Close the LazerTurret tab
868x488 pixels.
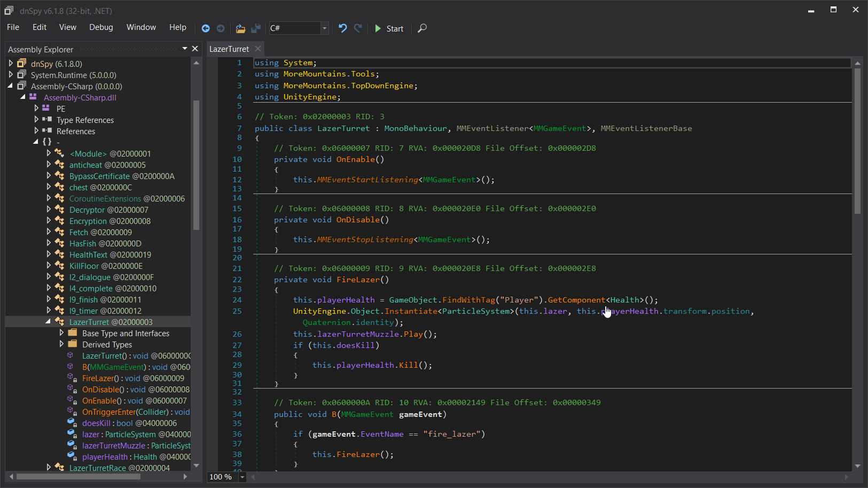coord(258,49)
